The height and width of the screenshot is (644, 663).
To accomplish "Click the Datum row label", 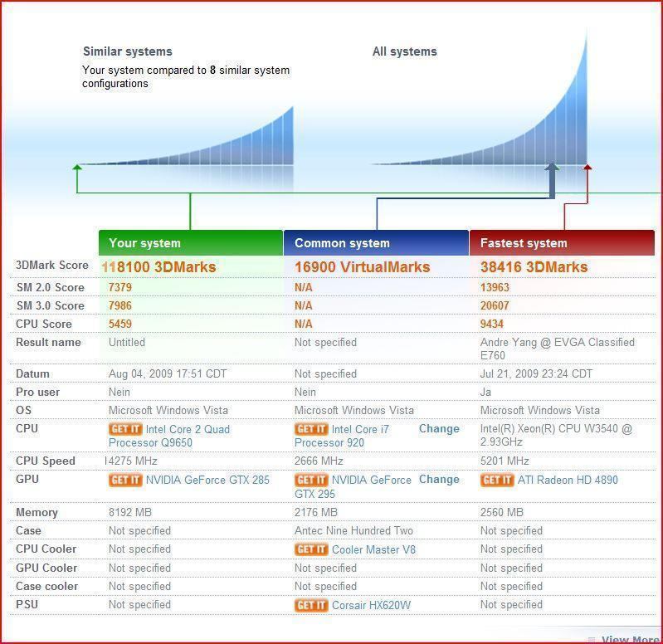I will 32,373.
